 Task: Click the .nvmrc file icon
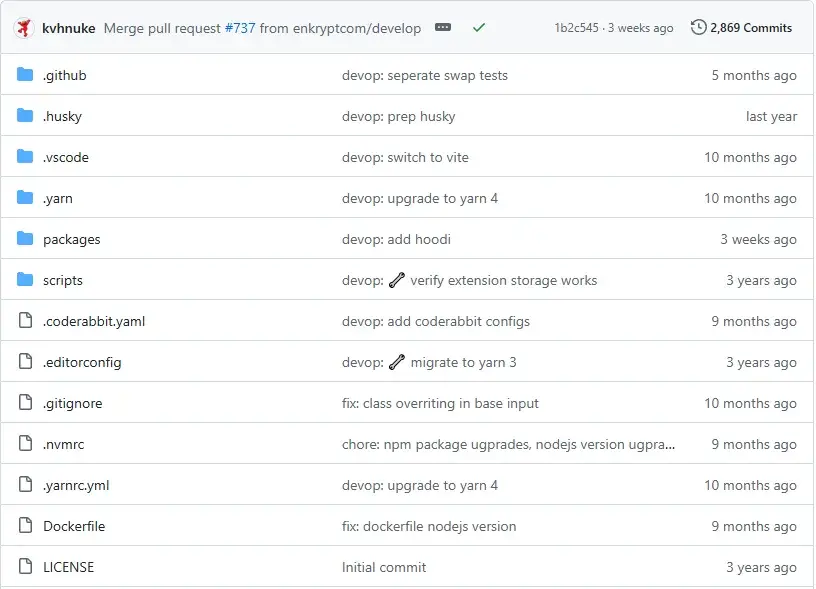tap(26, 444)
